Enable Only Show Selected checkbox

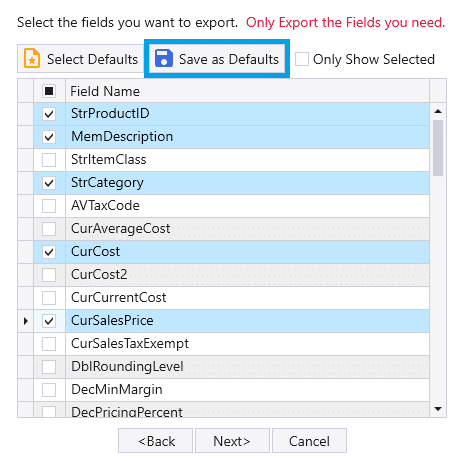pyautogui.click(x=302, y=59)
